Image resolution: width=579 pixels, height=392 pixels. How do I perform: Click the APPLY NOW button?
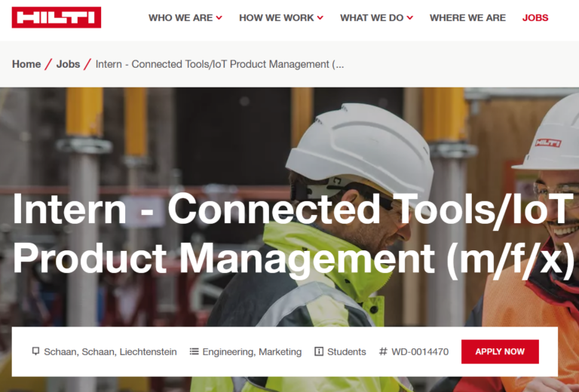[500, 351]
